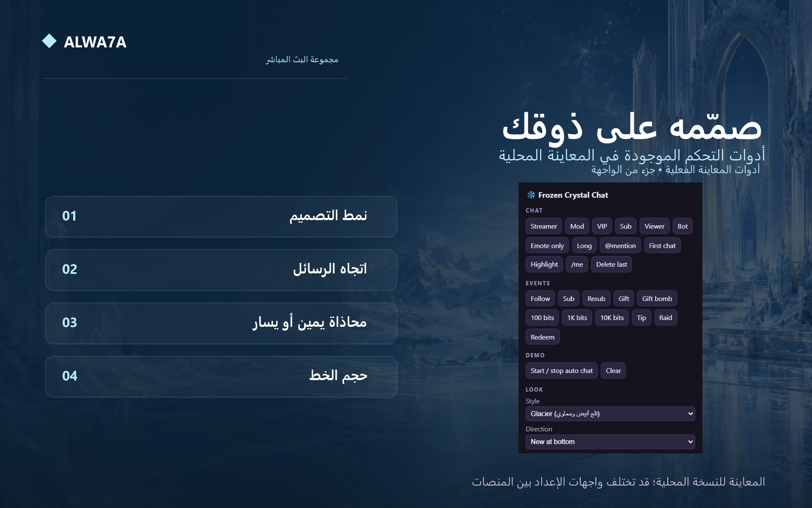Viewport: 812px width, 508px height.
Task: Click the Sub button under EVENTS
Action: pos(568,298)
